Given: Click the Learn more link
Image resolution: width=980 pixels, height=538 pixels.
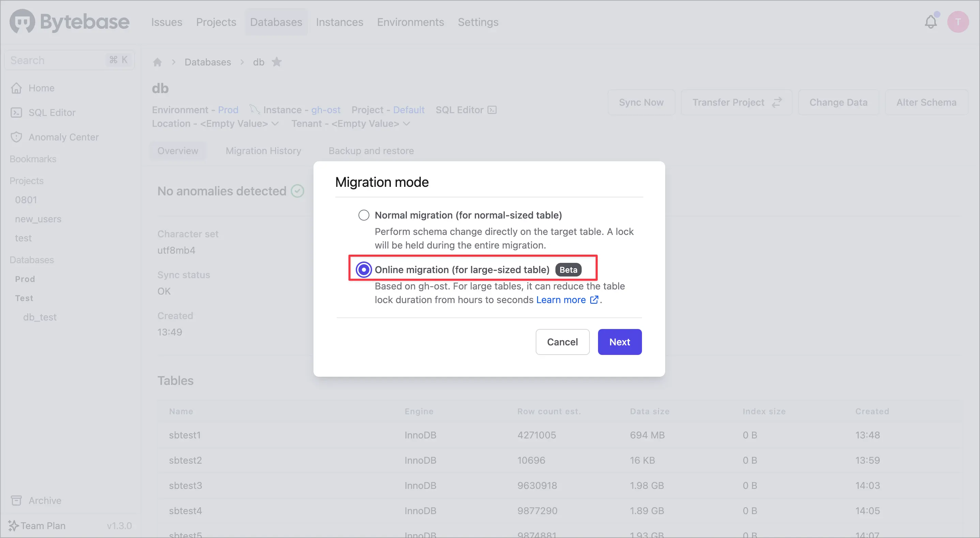Looking at the screenshot, I should tap(561, 300).
